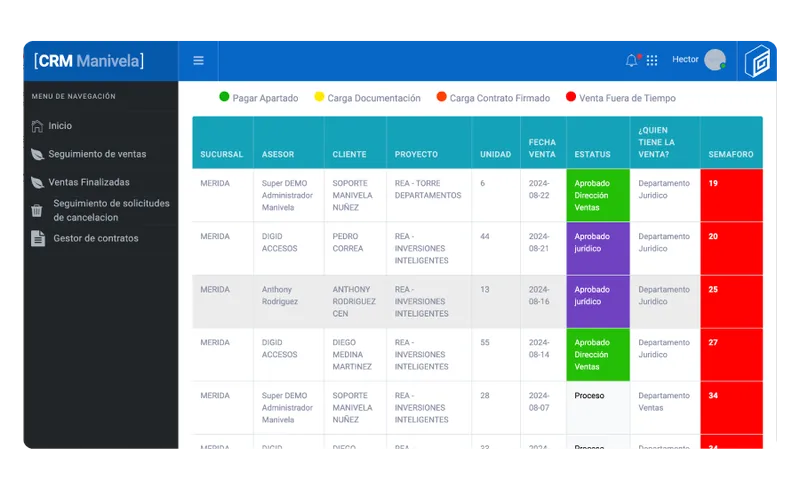This screenshot has width=800, height=489.
Task: Click client ANTHONY RODRIGUEZ CEN cell
Action: tap(354, 302)
